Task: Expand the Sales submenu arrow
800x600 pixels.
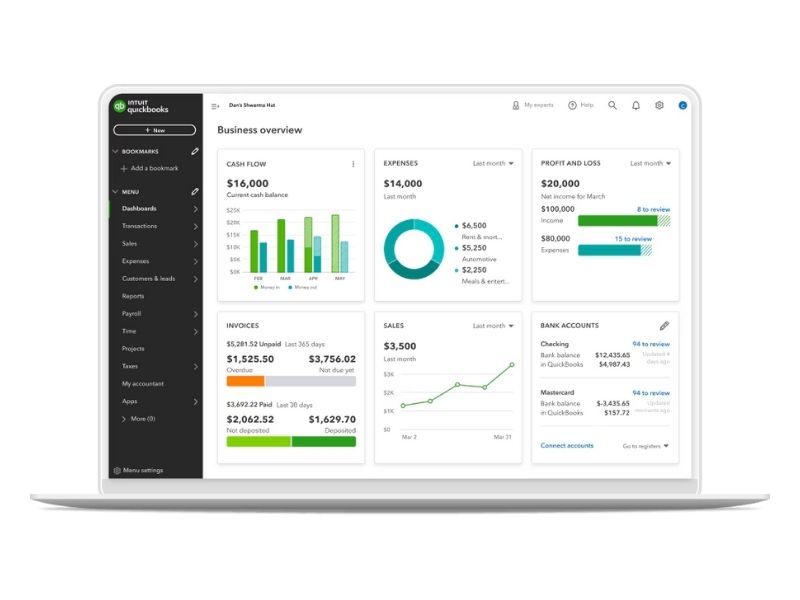Action: (195, 244)
